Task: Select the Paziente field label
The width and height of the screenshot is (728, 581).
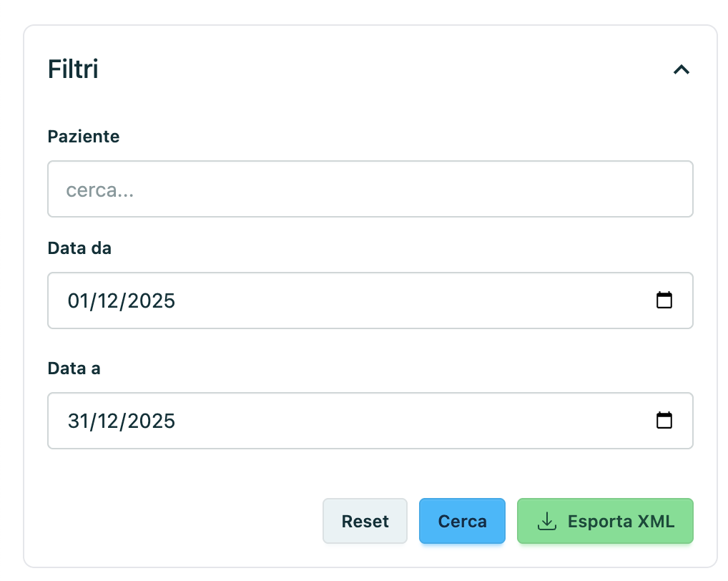Action: pos(84,136)
